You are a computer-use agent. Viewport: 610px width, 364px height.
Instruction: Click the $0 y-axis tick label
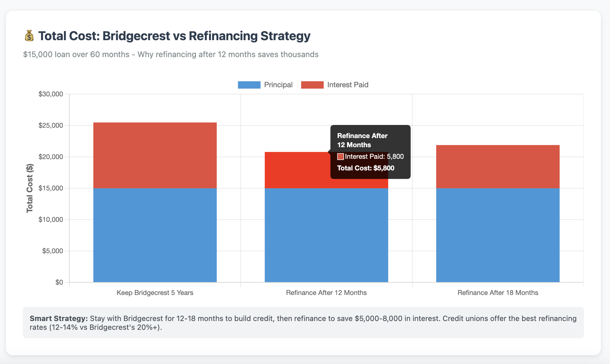coord(59,282)
